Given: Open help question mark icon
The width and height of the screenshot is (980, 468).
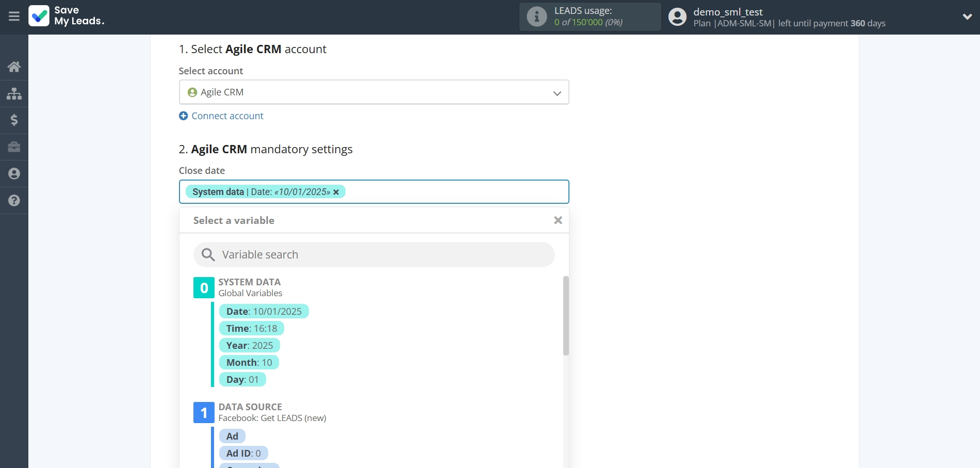Looking at the screenshot, I should click(x=14, y=201).
